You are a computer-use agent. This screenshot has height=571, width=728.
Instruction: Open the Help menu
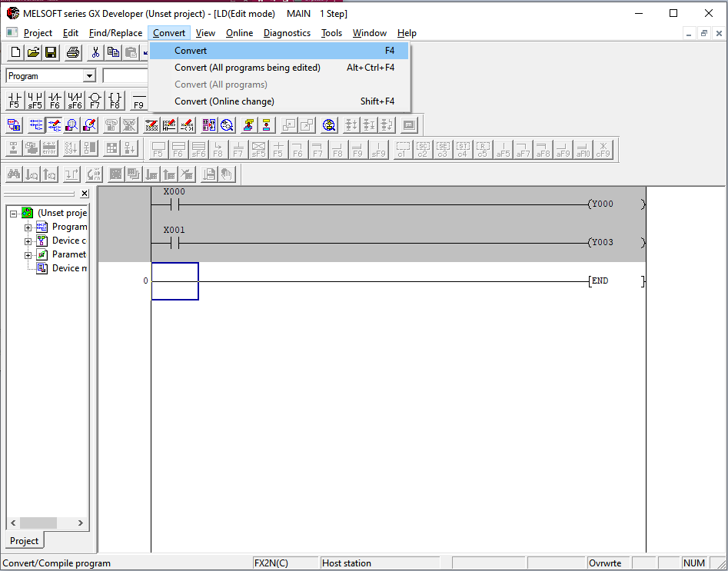pos(407,33)
